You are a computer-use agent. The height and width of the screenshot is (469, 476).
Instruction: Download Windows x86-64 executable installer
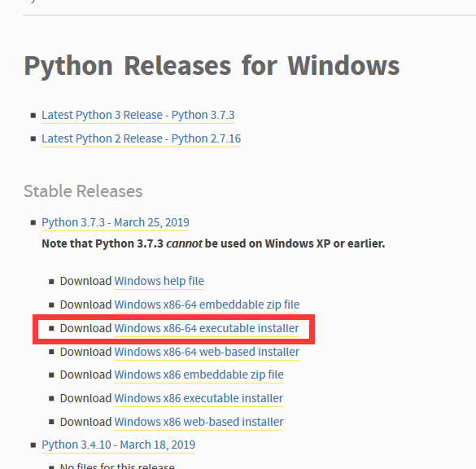tap(207, 328)
